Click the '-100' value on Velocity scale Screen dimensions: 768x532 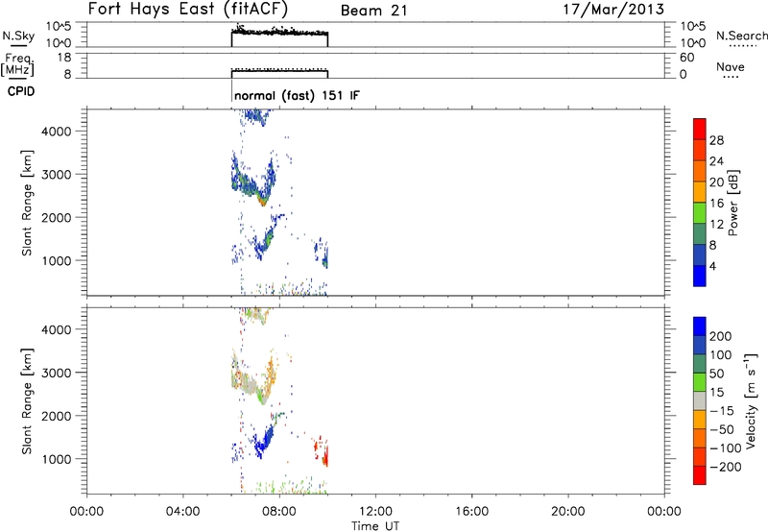[726, 447]
